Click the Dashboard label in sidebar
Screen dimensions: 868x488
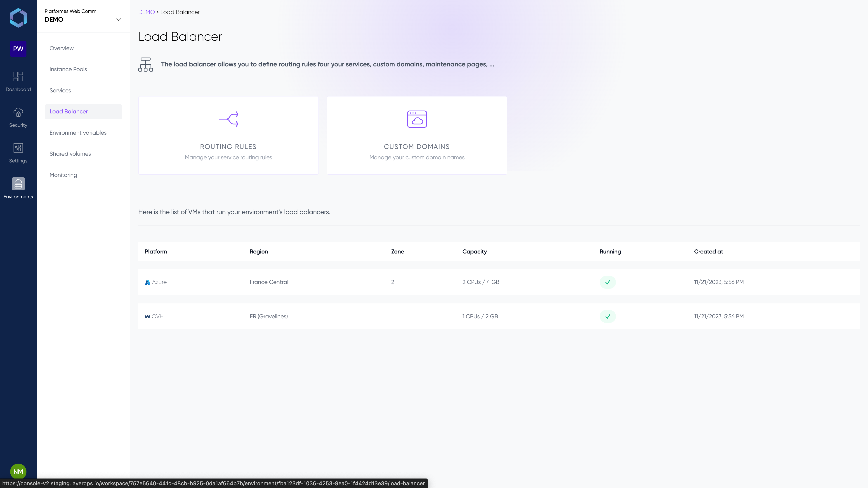click(x=18, y=90)
